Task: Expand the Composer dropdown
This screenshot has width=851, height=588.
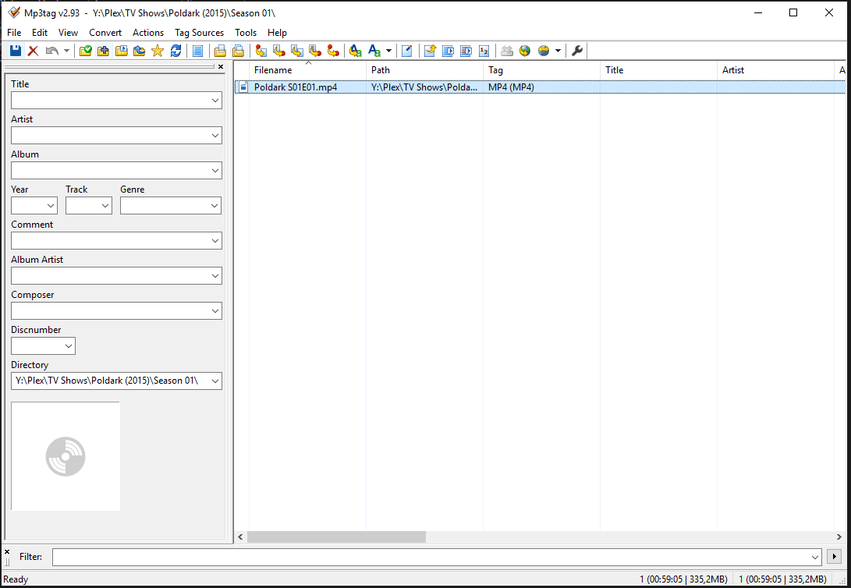Action: [x=215, y=311]
